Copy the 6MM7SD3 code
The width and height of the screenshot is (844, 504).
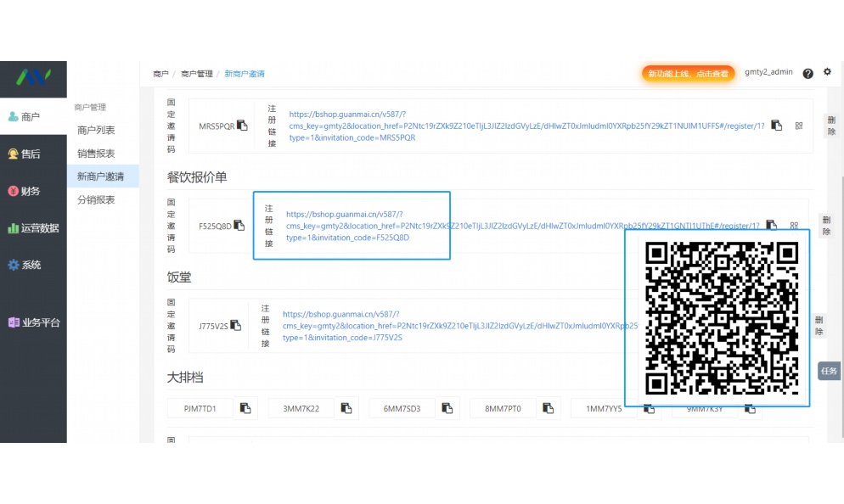click(x=447, y=408)
